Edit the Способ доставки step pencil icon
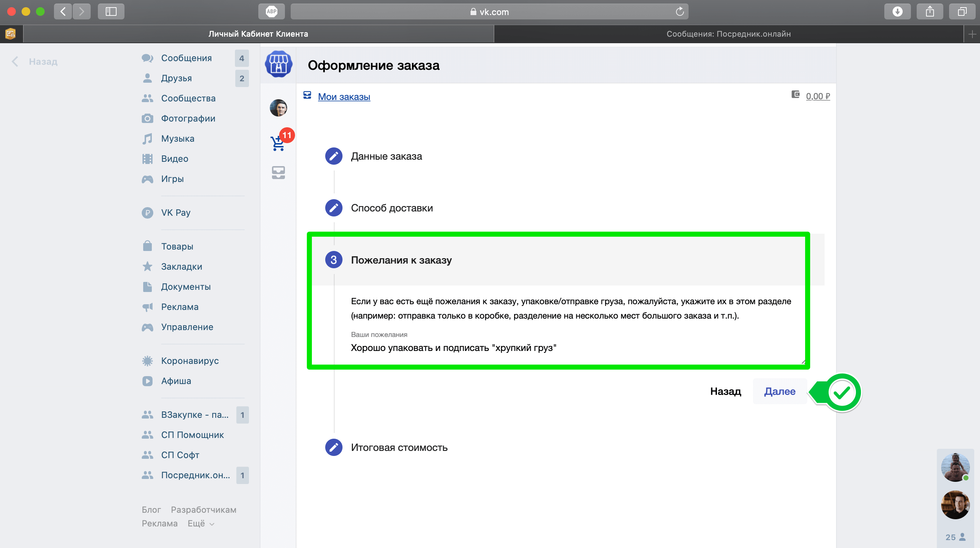Screen dimensions: 980x548 tap(334, 208)
